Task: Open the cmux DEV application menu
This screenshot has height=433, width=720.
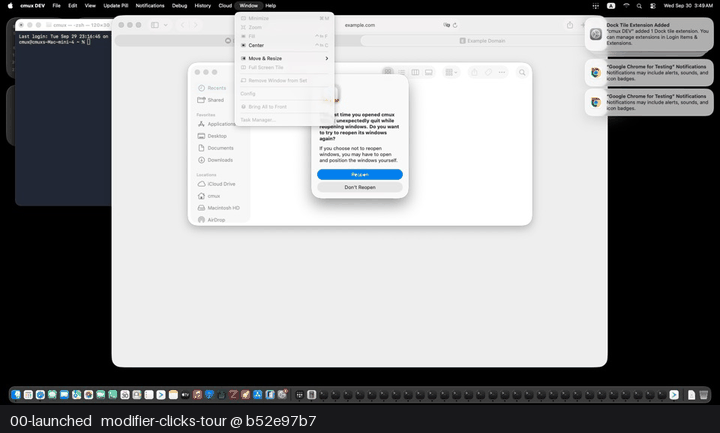Action: (x=33, y=6)
